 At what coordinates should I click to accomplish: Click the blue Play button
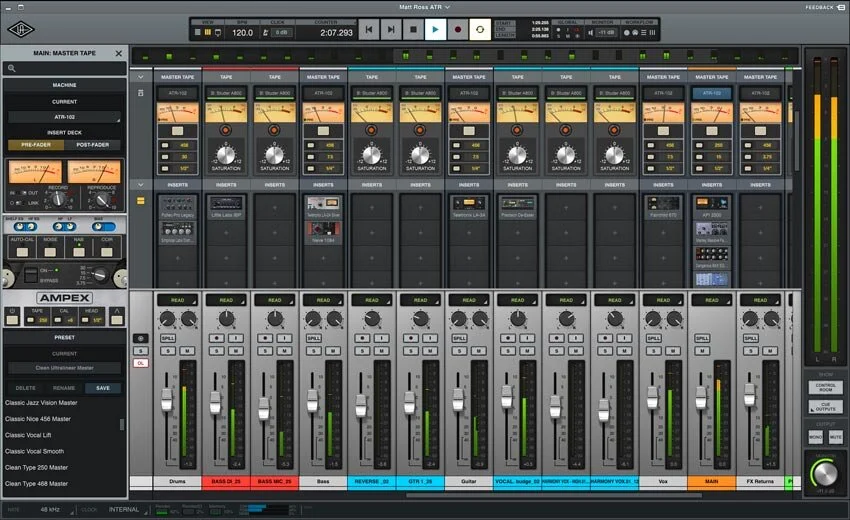coord(435,30)
